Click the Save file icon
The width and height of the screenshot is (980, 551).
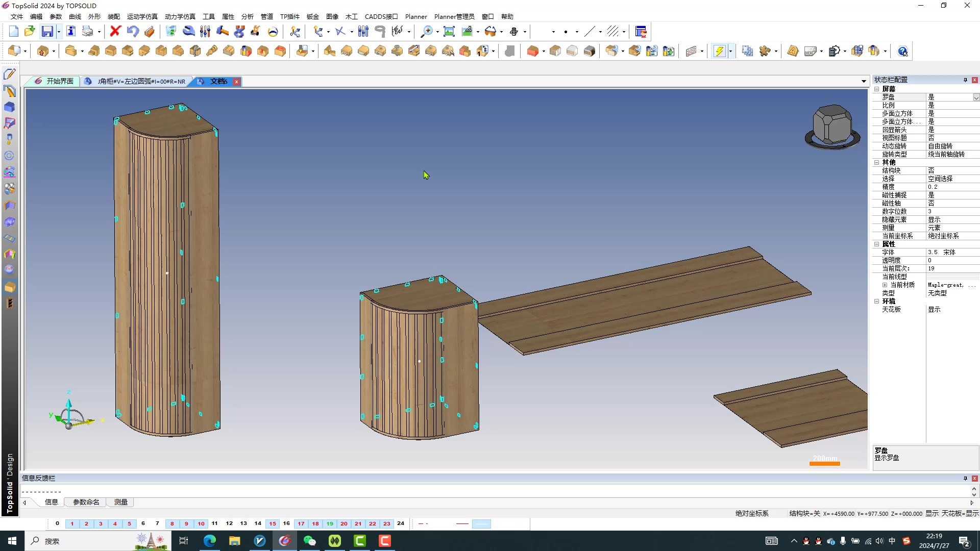(x=47, y=32)
